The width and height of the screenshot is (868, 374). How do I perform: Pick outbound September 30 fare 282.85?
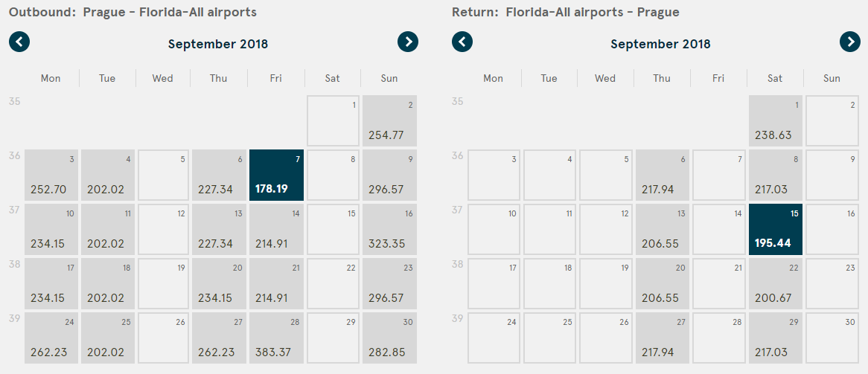[389, 338]
